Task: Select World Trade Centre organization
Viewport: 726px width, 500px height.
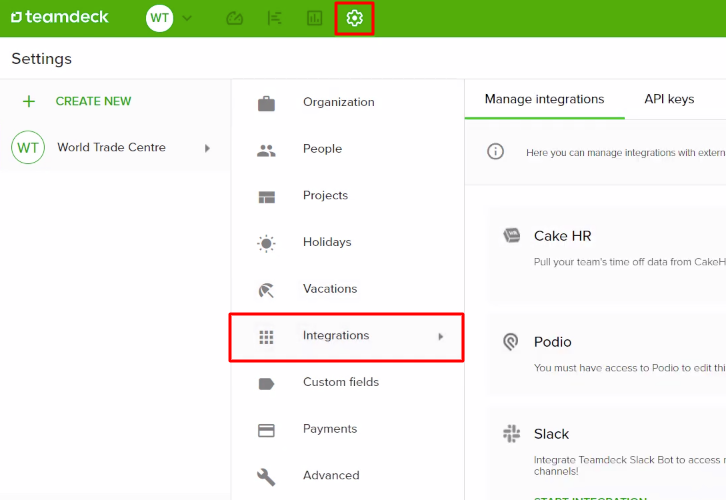Action: [x=111, y=147]
